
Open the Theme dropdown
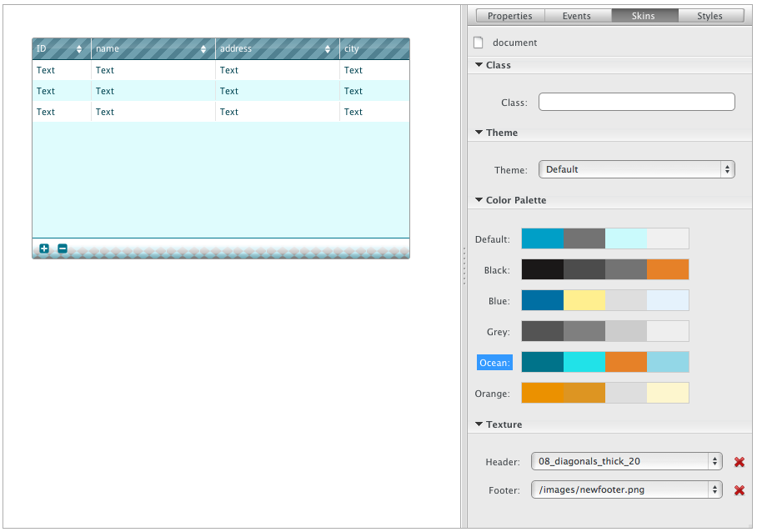pyautogui.click(x=636, y=169)
